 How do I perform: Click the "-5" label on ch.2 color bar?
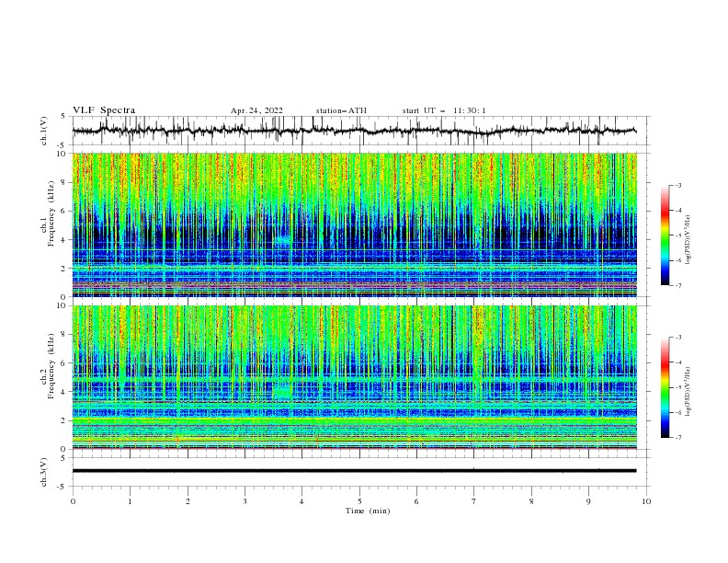678,387
